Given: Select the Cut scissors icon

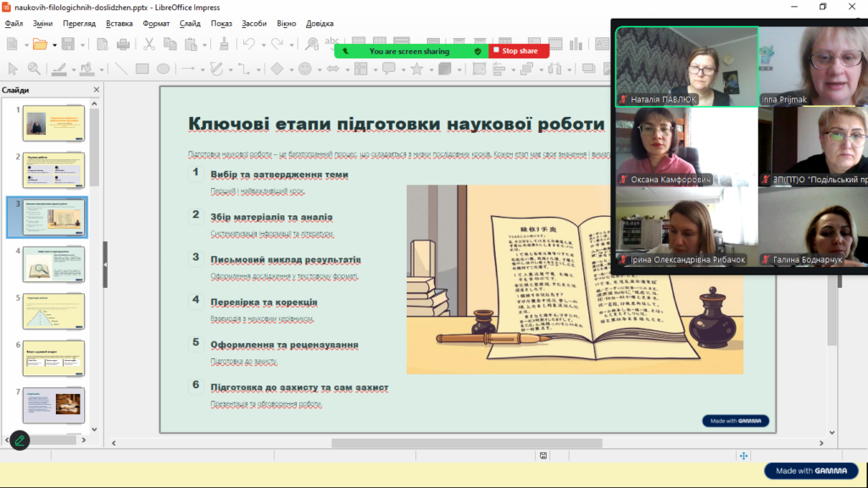Looking at the screenshot, I should [149, 44].
